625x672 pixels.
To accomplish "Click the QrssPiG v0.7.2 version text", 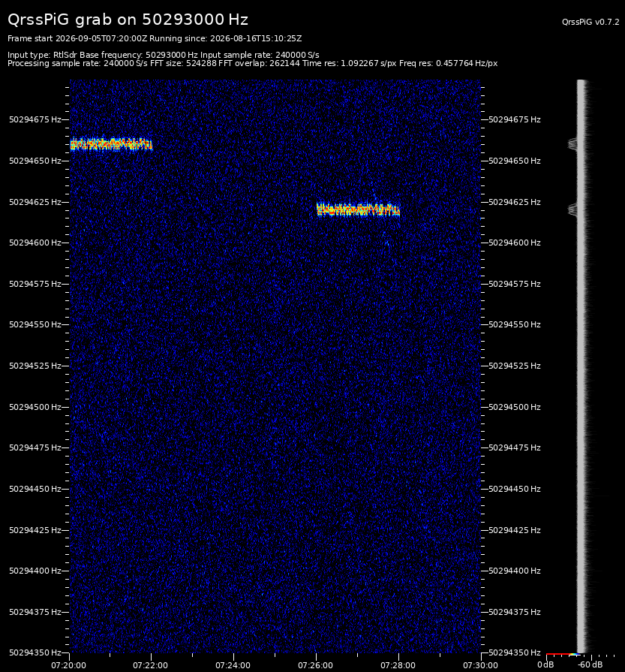I will (590, 22).
